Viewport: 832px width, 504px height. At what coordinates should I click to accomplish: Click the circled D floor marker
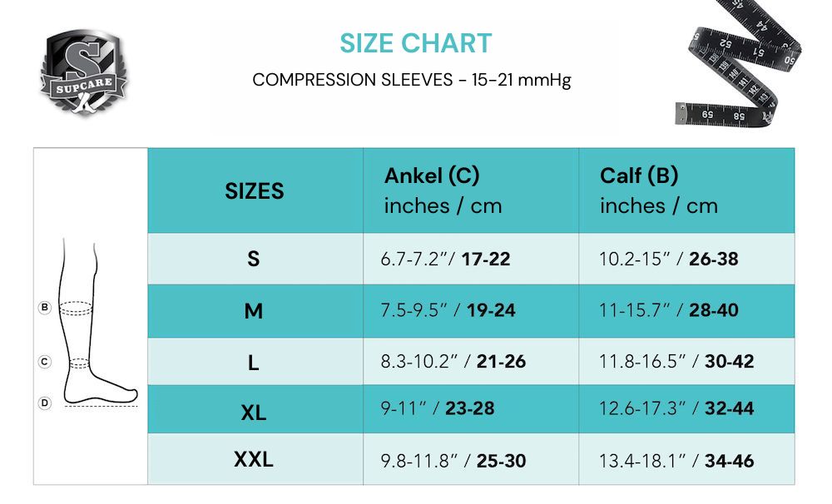pyautogui.click(x=45, y=403)
